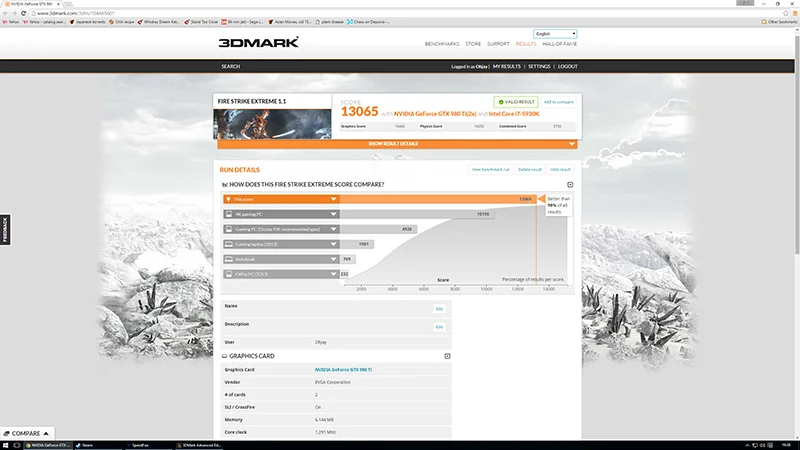Open the STORE menu item
Screen dimensions: 800x450
click(473, 44)
